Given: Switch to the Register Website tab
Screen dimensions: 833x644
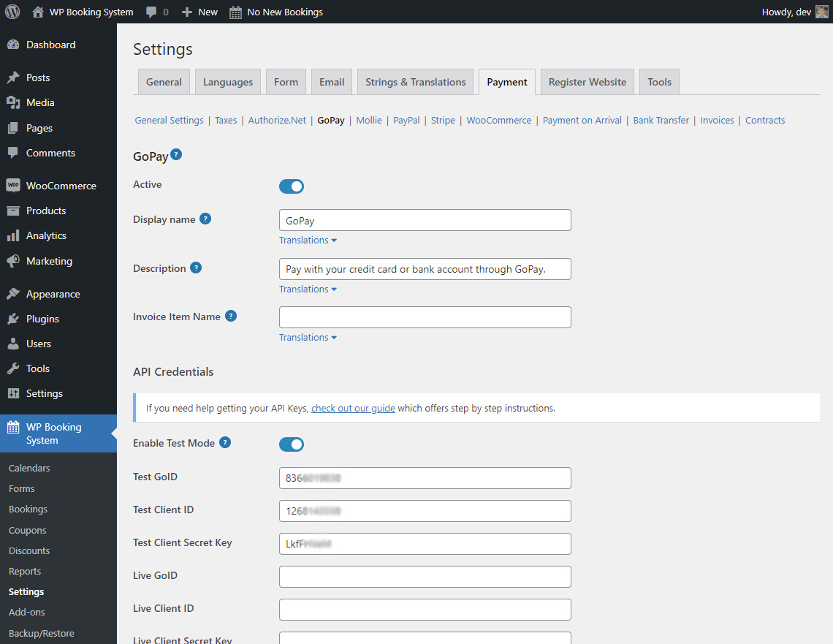Looking at the screenshot, I should pos(587,82).
